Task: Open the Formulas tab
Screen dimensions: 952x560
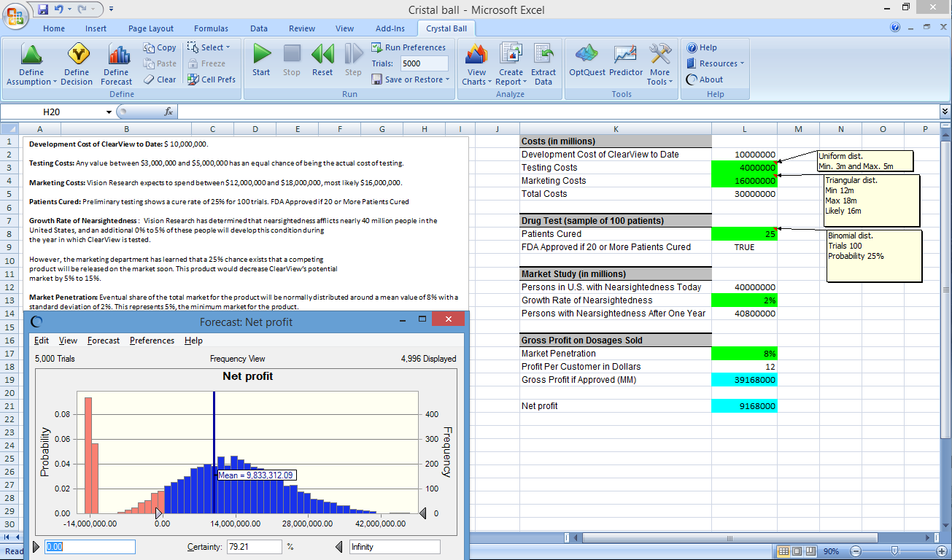Action: (211, 28)
